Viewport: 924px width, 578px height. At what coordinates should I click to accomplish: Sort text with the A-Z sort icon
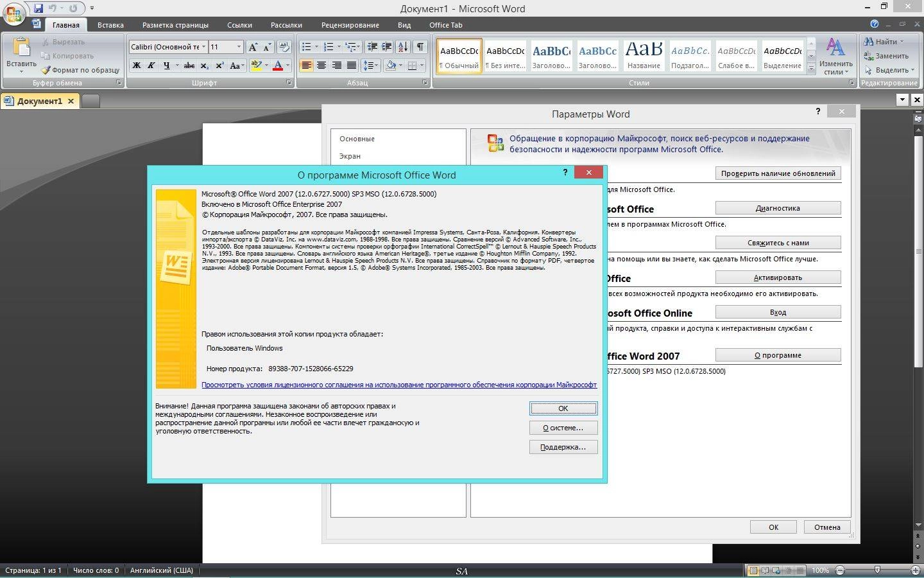click(x=403, y=47)
